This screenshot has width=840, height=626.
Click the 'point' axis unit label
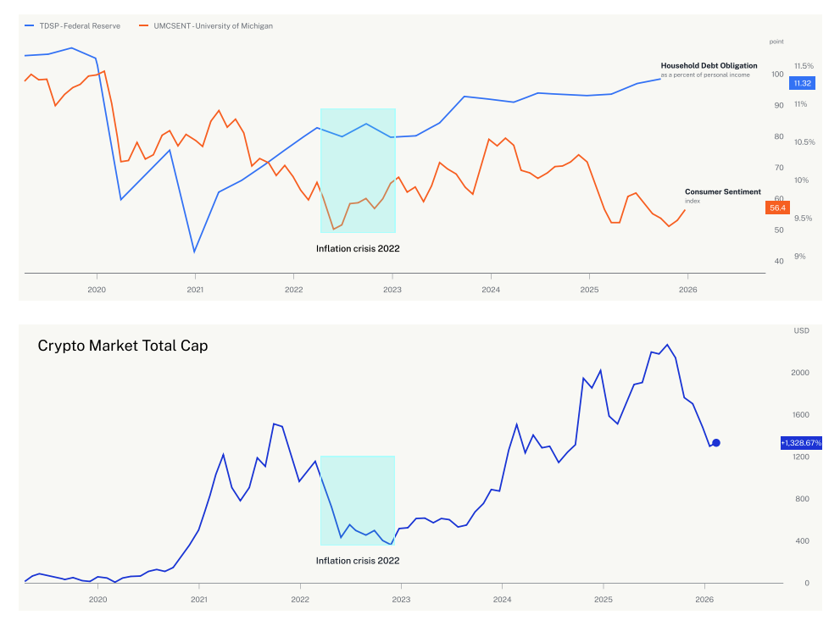pyautogui.click(x=776, y=42)
